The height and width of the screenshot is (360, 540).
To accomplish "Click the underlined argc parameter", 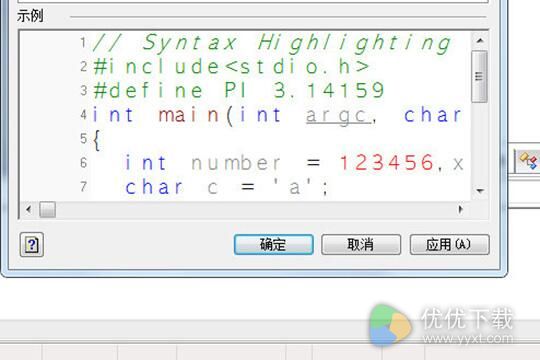I will click(x=338, y=116).
